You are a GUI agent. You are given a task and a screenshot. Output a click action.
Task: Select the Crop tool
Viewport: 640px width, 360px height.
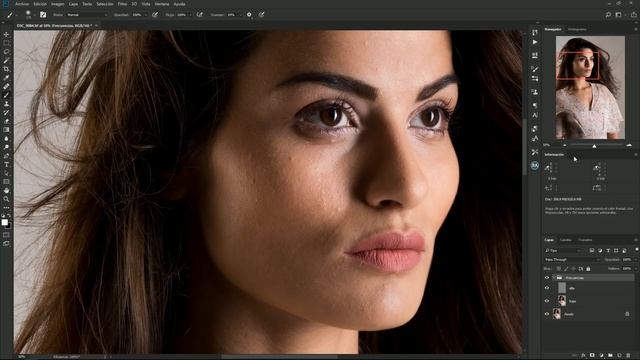pyautogui.click(x=6, y=69)
